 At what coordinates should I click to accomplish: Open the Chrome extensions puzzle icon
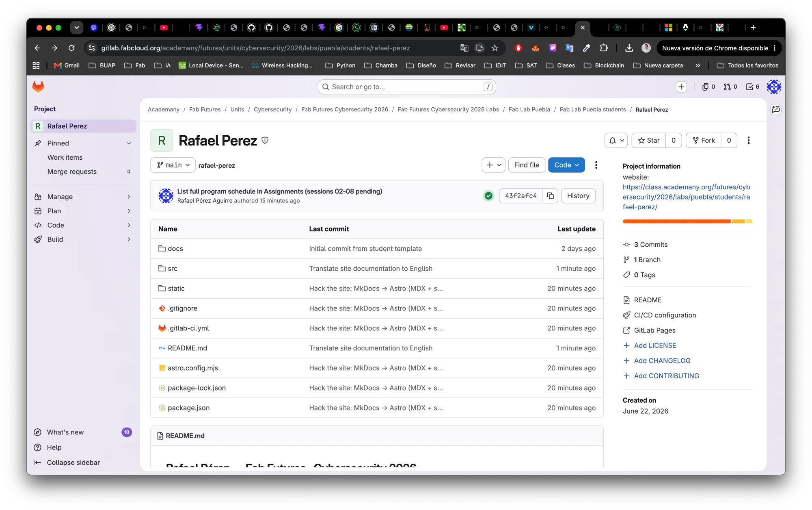[604, 48]
